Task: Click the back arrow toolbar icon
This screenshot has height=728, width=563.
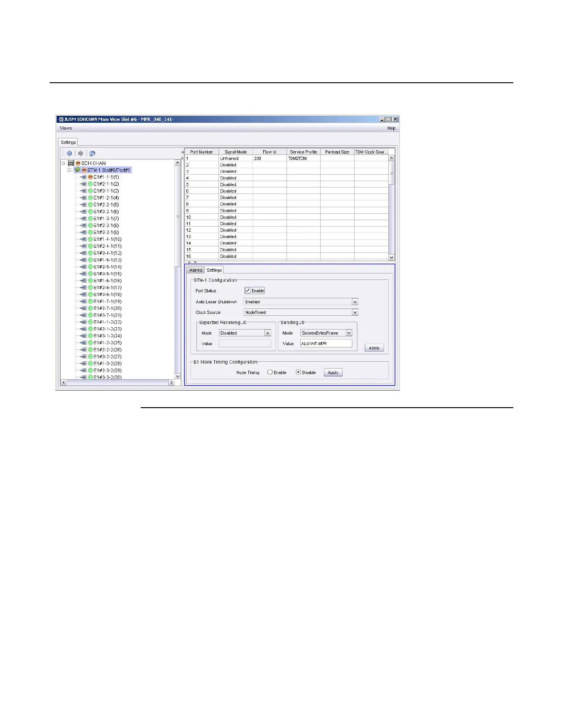Action: pyautogui.click(x=69, y=154)
